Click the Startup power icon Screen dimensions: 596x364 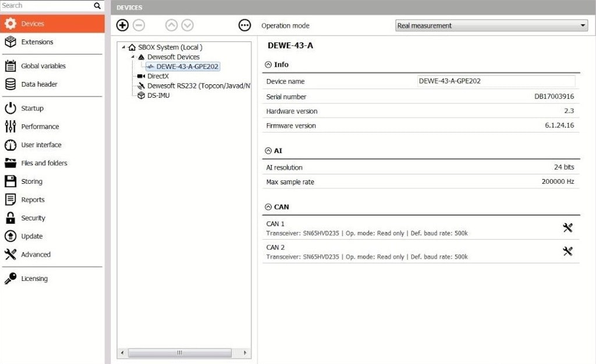point(10,108)
